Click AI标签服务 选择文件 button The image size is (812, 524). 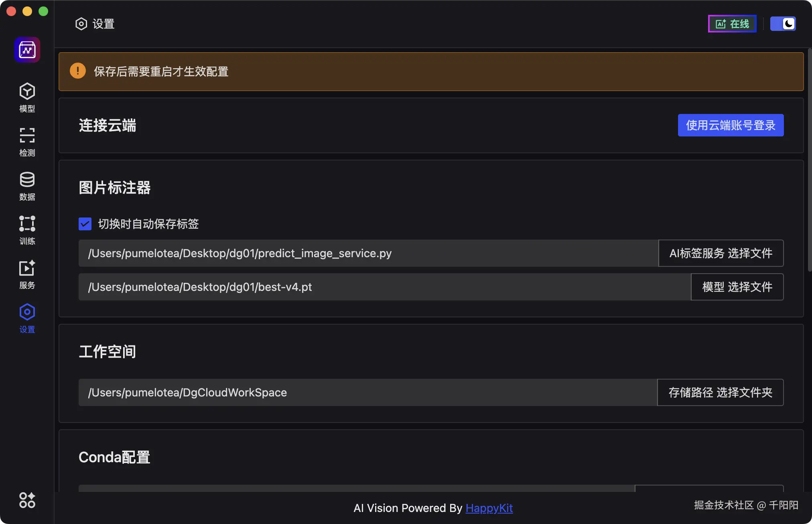coord(721,253)
